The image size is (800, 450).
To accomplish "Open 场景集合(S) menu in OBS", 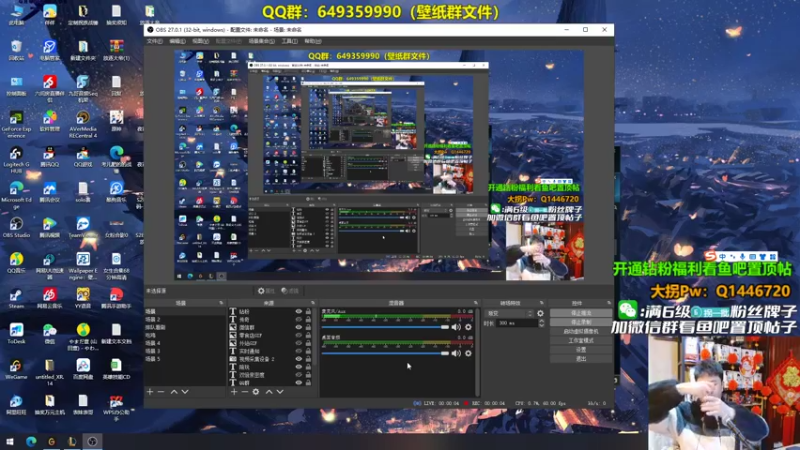I will coord(261,41).
